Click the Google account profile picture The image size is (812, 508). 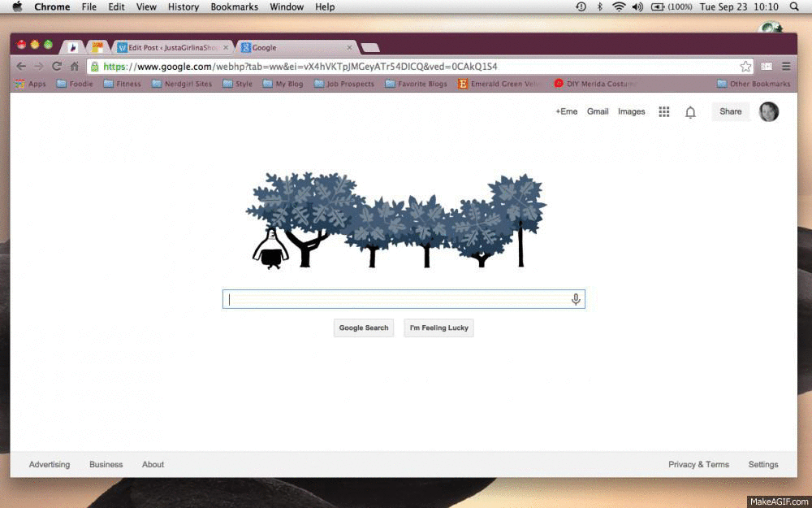coord(768,112)
